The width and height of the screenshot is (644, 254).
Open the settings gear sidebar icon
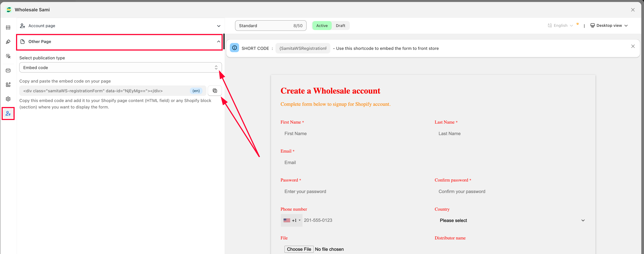8,99
